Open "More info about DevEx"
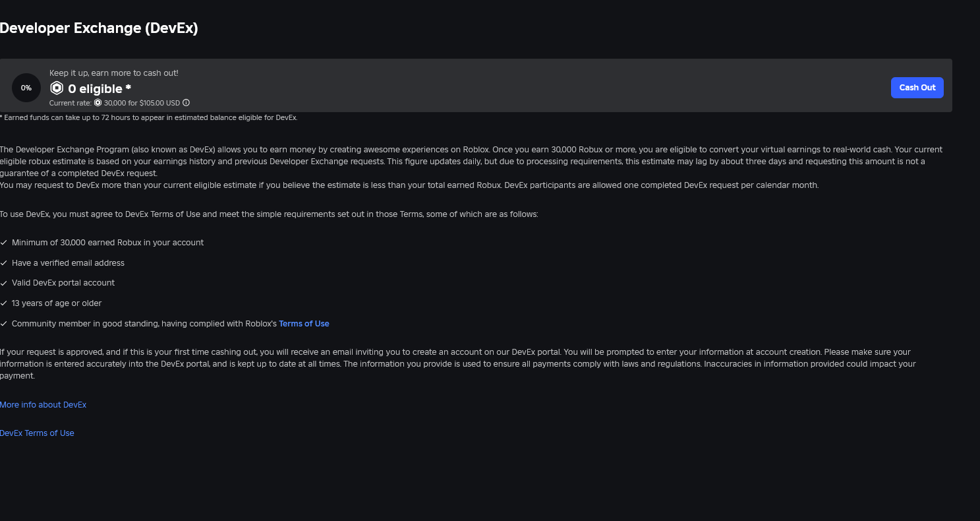The image size is (980, 521). pos(43,404)
